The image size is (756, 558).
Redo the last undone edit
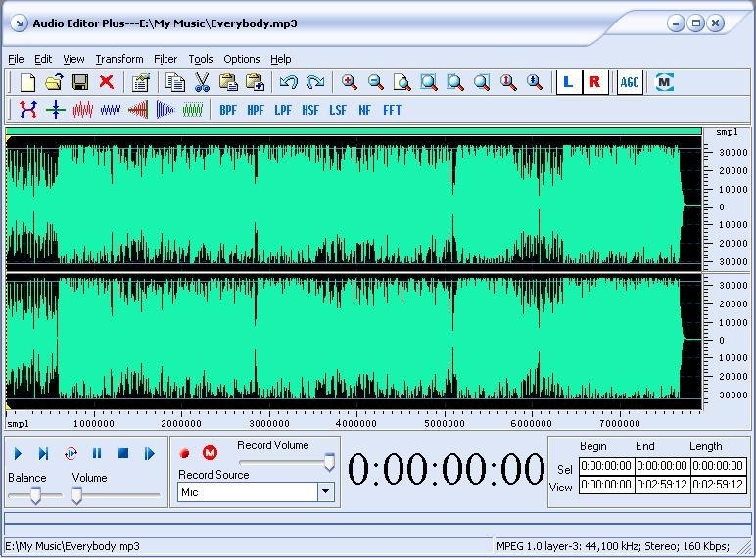click(x=315, y=82)
